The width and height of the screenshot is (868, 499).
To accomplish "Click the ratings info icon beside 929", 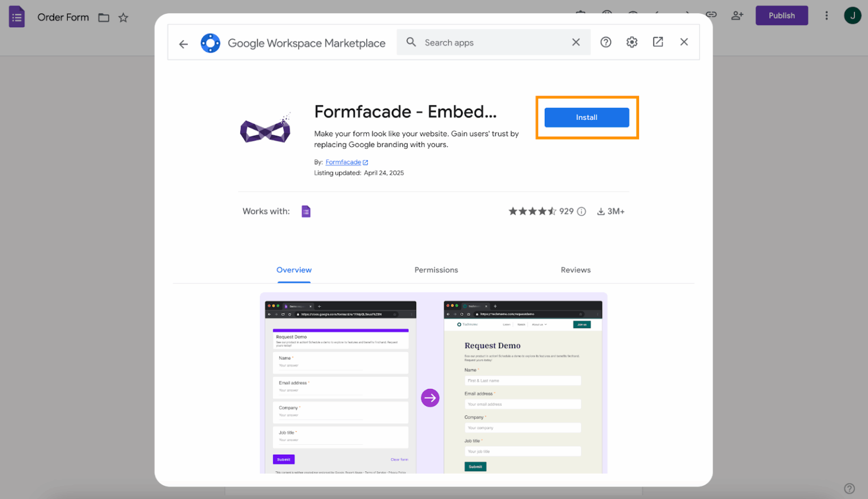I will pos(581,211).
